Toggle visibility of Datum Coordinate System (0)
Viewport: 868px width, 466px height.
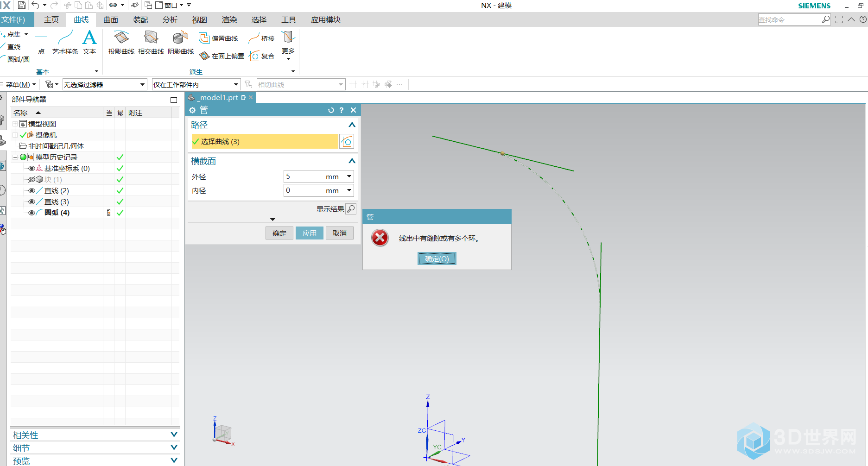click(32, 169)
